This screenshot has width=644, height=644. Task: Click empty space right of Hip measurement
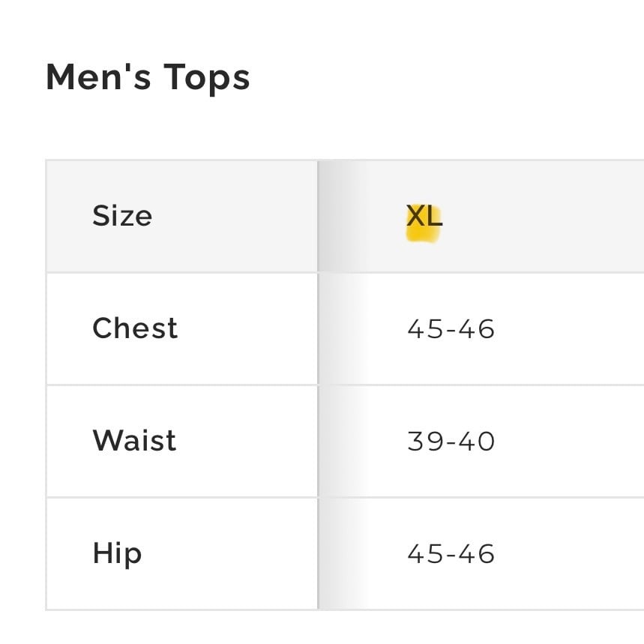pos(571,553)
